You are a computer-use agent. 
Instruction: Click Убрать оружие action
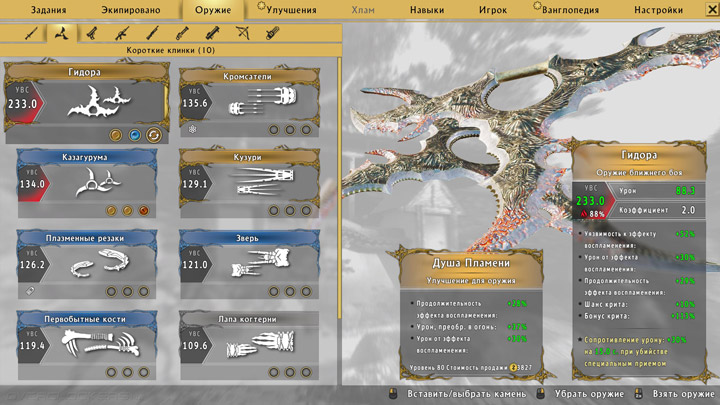pyautogui.click(x=589, y=394)
